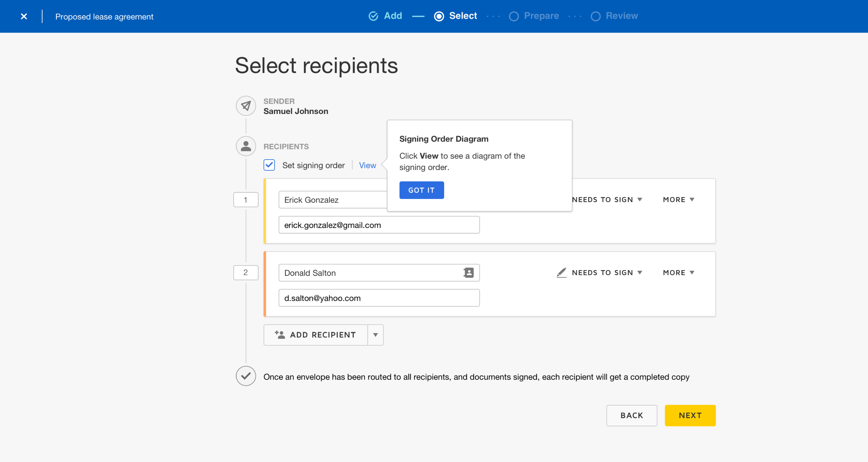The width and height of the screenshot is (868, 462).
Task: Expand the Add Recipient dropdown arrow
Action: (376, 334)
